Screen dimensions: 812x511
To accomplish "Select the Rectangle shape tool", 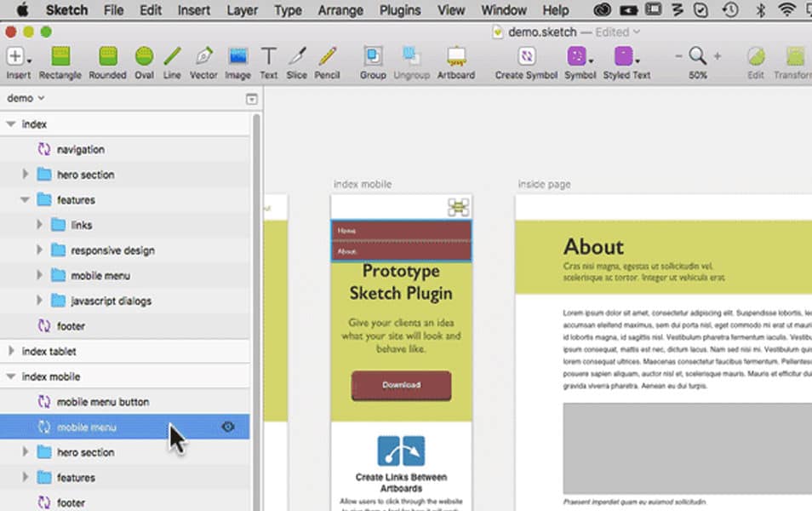I will 60,57.
